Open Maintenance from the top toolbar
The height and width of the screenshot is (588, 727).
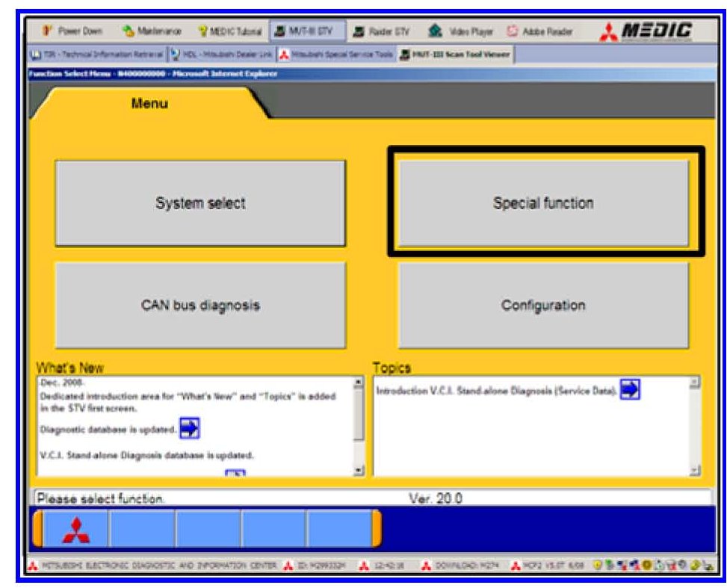(x=154, y=32)
